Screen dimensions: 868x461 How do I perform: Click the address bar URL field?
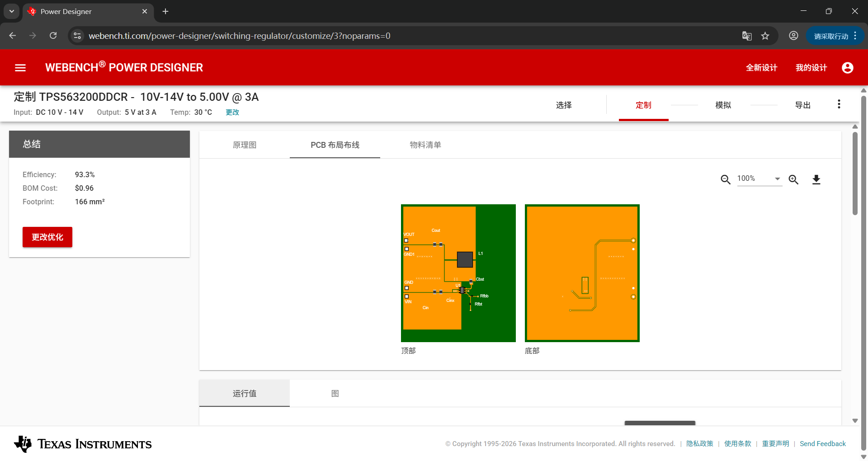click(x=407, y=36)
